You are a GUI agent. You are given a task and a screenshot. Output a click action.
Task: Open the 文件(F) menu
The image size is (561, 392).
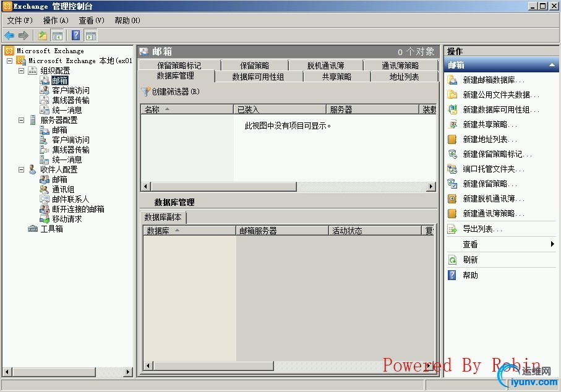pos(20,20)
